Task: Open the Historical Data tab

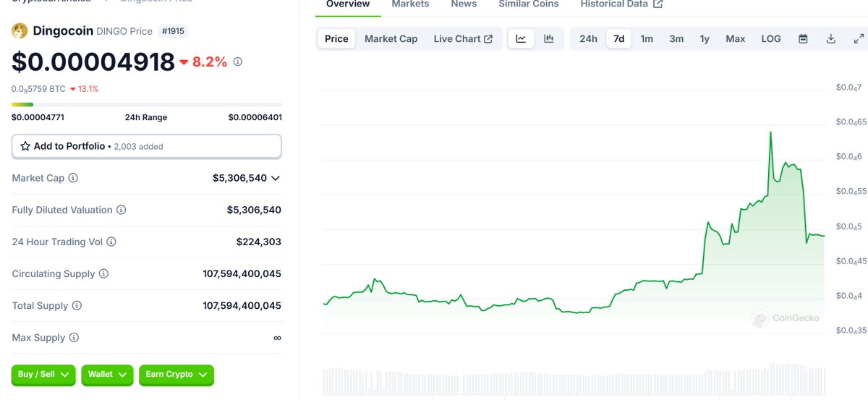Action: coord(621,4)
